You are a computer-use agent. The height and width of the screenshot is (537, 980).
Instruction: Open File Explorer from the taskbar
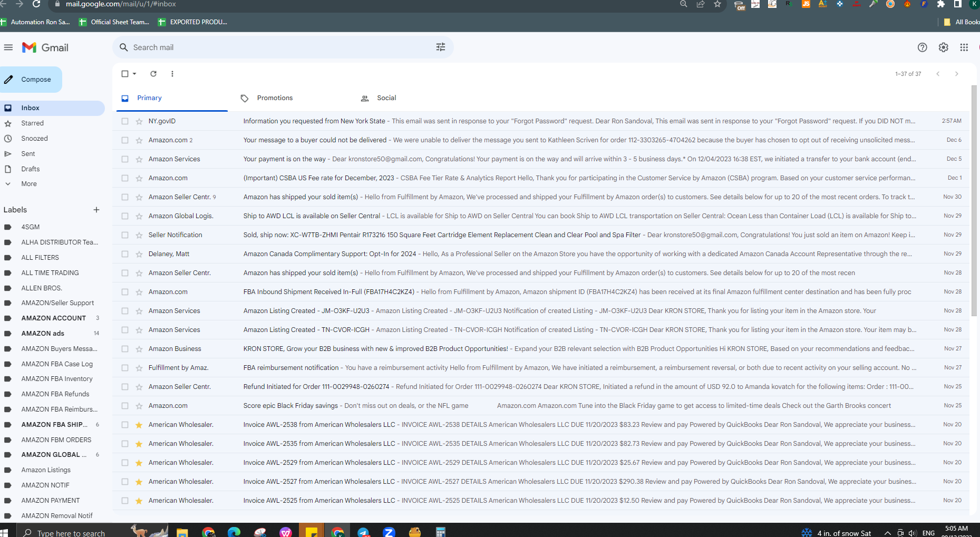click(182, 532)
